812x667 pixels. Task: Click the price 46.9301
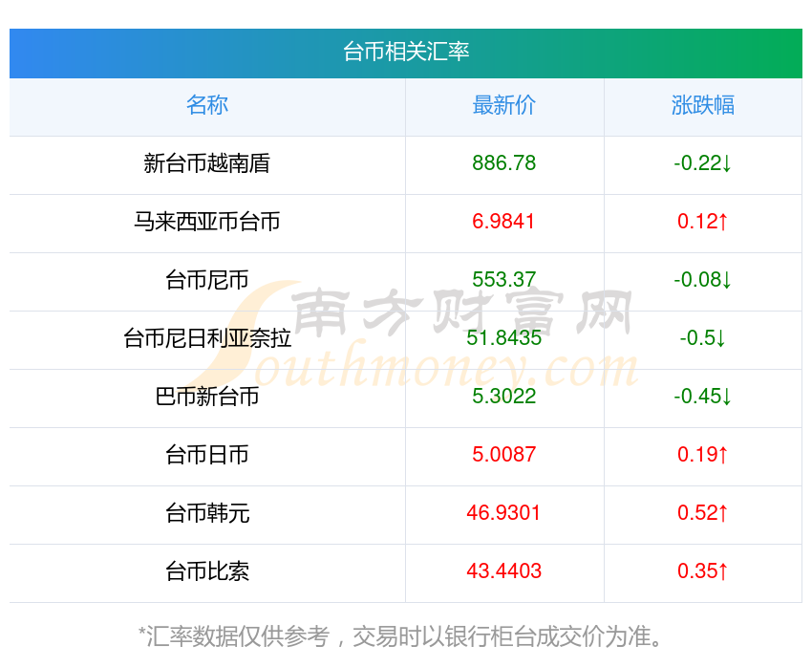pos(503,513)
